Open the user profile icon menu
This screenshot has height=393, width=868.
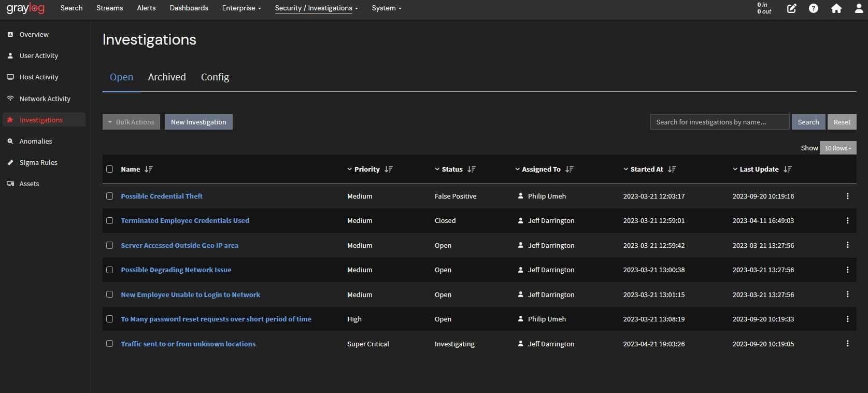[859, 8]
